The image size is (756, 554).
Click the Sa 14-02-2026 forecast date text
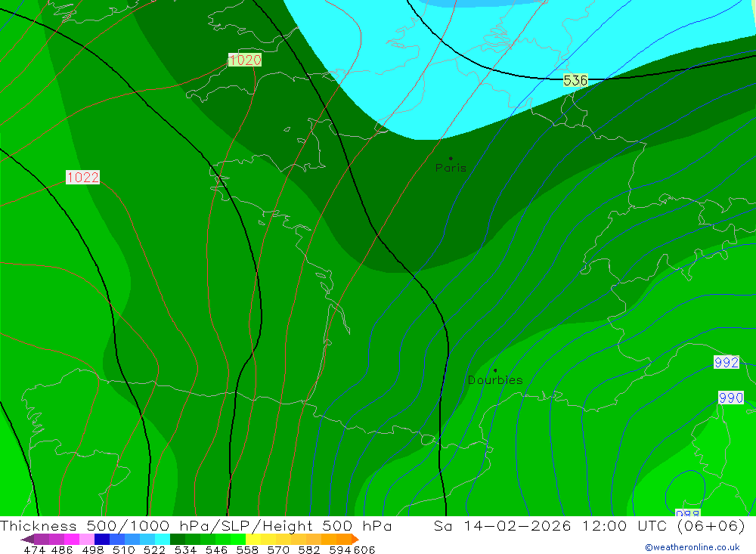pyautogui.click(x=503, y=525)
